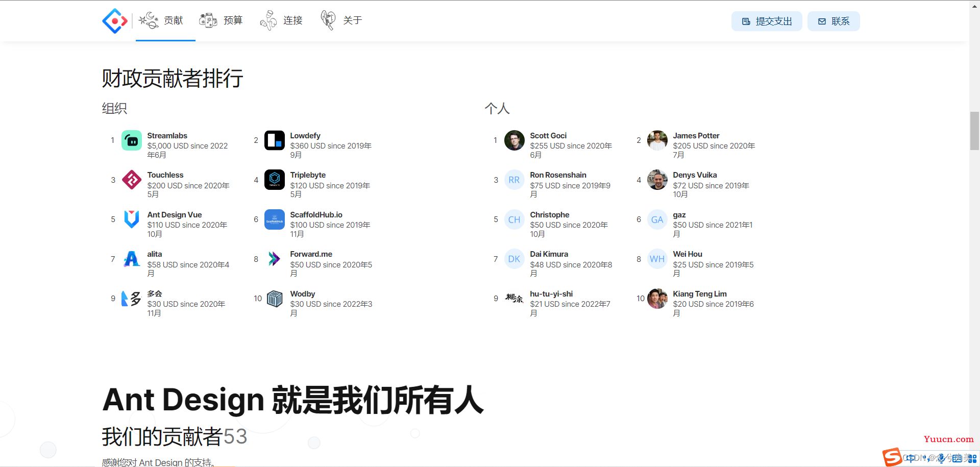
Task: Open the 贡献 tab
Action: pyautogui.click(x=165, y=20)
